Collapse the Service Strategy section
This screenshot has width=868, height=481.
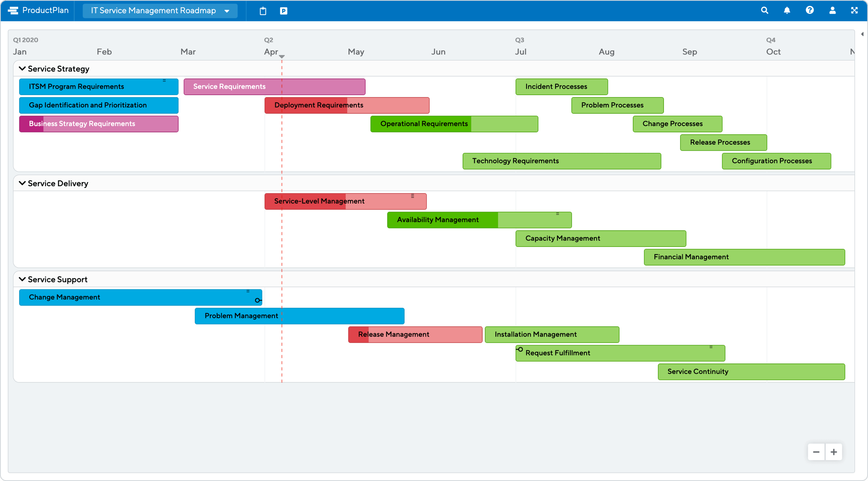coord(21,69)
